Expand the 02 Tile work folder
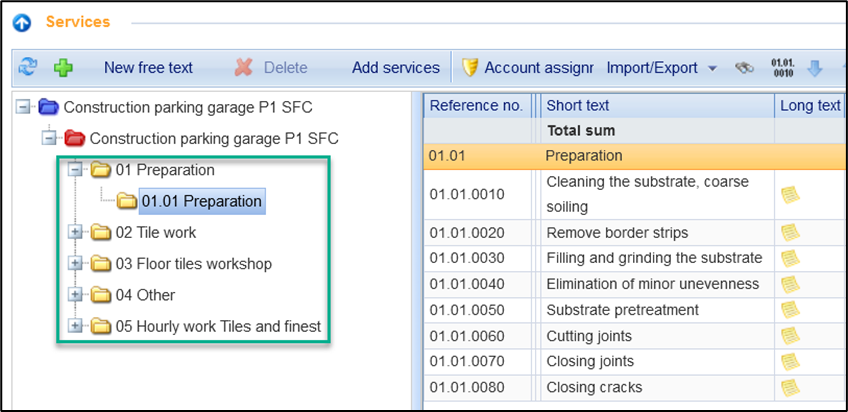The height and width of the screenshot is (412, 848). point(75,233)
